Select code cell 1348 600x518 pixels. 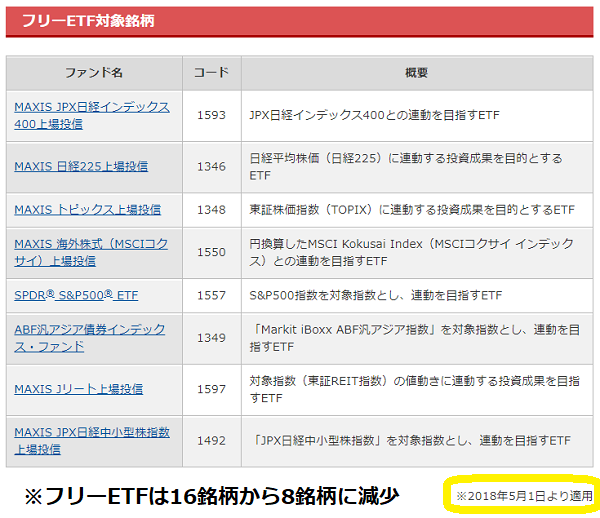[212, 210]
